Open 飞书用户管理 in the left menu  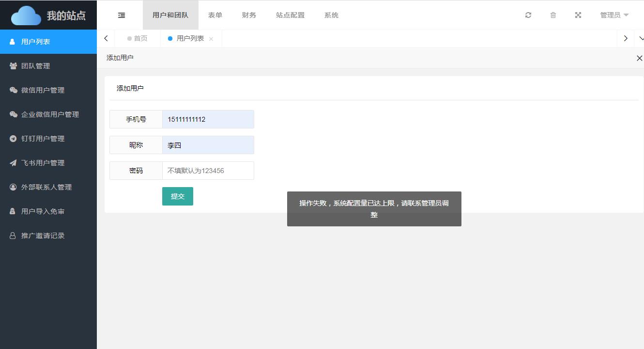43,162
